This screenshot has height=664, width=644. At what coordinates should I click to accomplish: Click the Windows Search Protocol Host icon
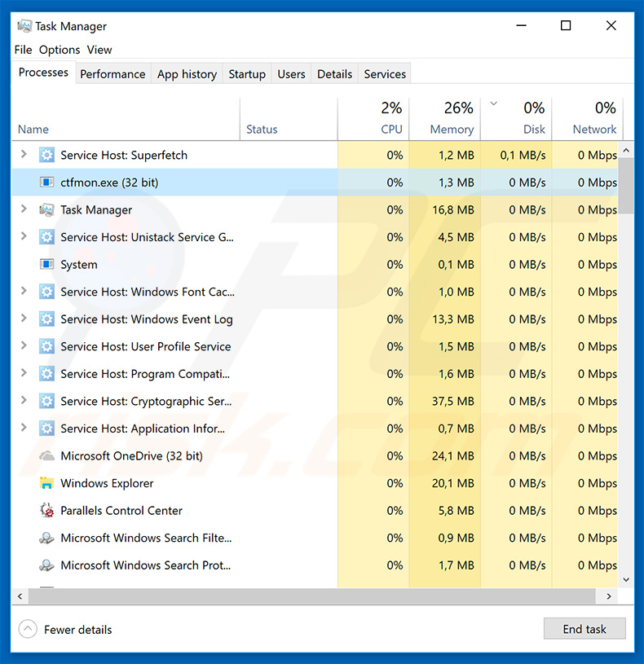[46, 565]
